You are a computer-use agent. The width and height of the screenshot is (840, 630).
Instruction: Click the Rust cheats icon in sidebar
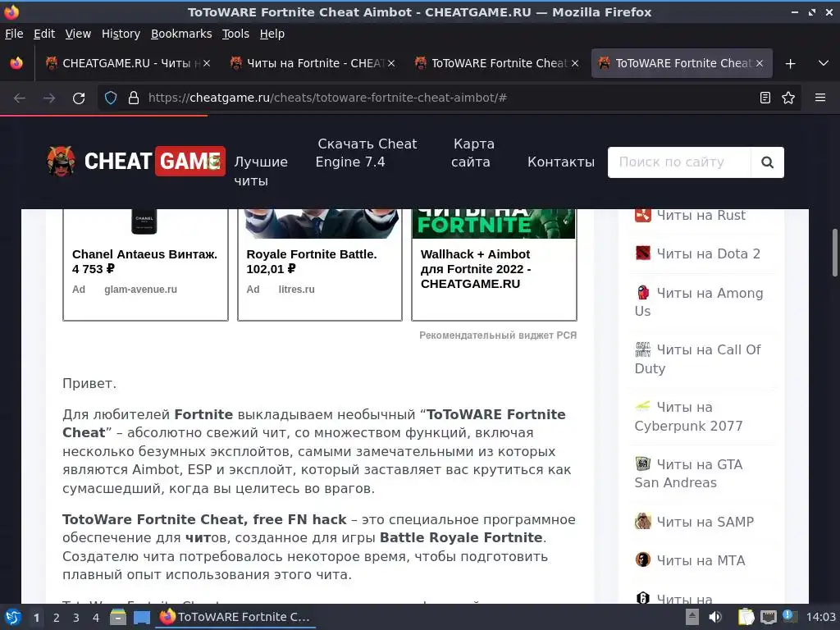[643, 215]
